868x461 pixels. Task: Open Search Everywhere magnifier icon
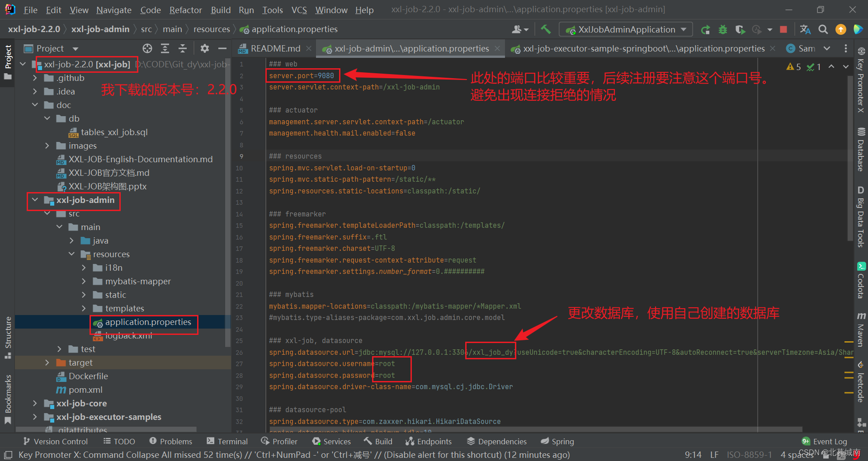(x=823, y=29)
